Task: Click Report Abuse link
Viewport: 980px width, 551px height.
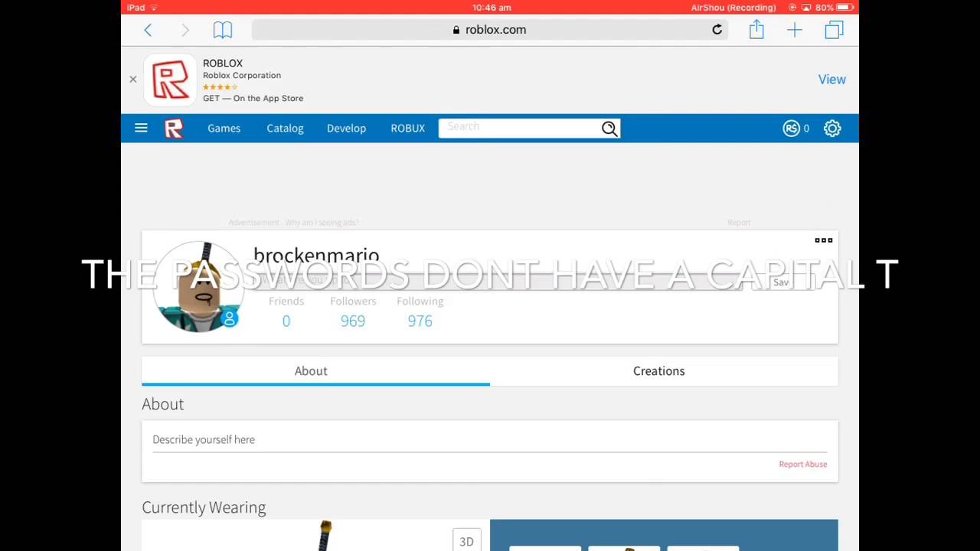Action: pos(802,464)
